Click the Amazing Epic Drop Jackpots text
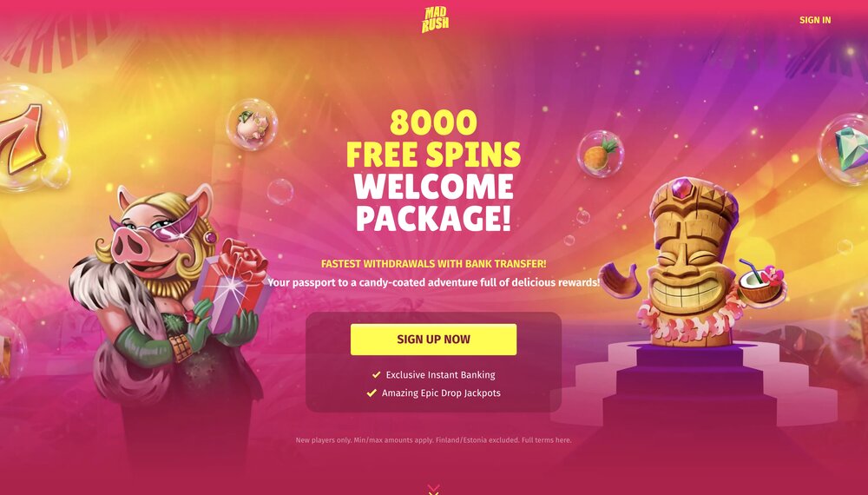This screenshot has width=868, height=495. pyautogui.click(x=441, y=393)
